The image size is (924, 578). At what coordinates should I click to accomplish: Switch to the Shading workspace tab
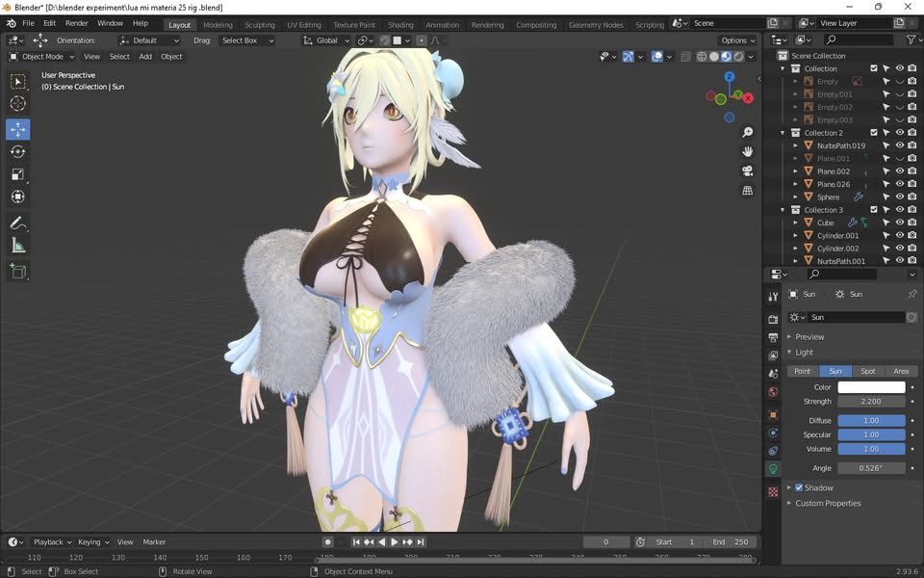pyautogui.click(x=400, y=25)
